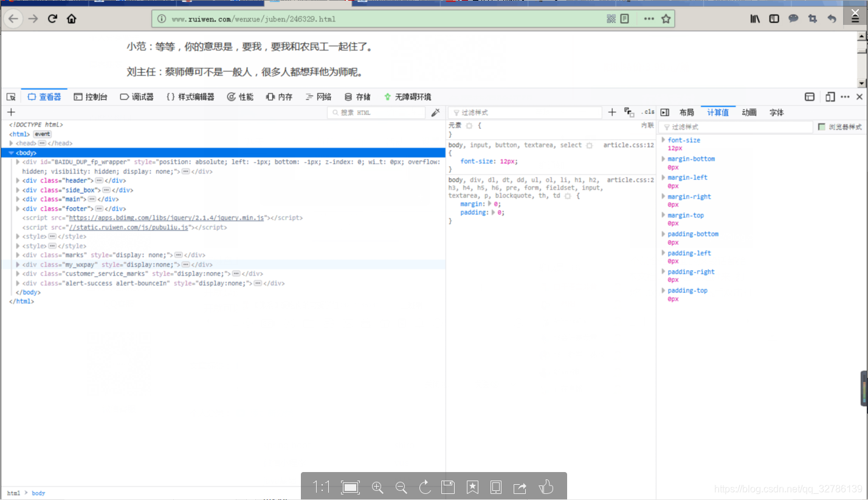Screen dimensions: 868x500
Task: Zoom out using the viewer magnifier
Action: click(401, 487)
